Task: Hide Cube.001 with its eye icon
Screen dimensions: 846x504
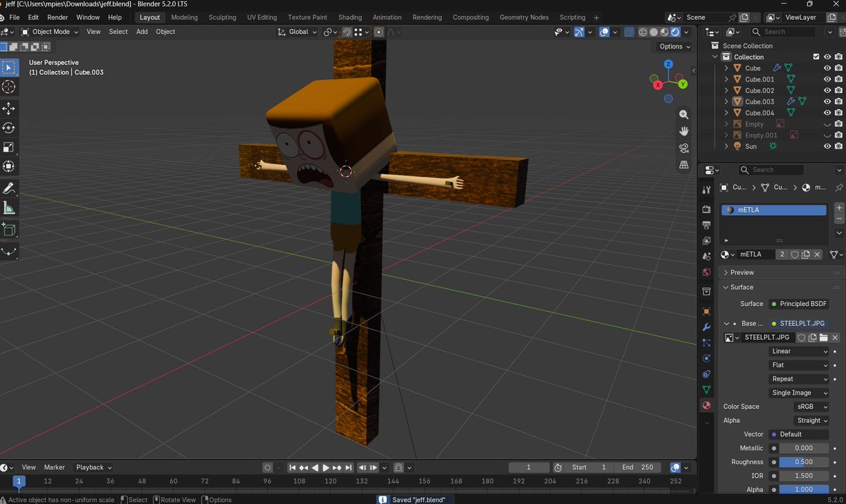Action: (827, 80)
